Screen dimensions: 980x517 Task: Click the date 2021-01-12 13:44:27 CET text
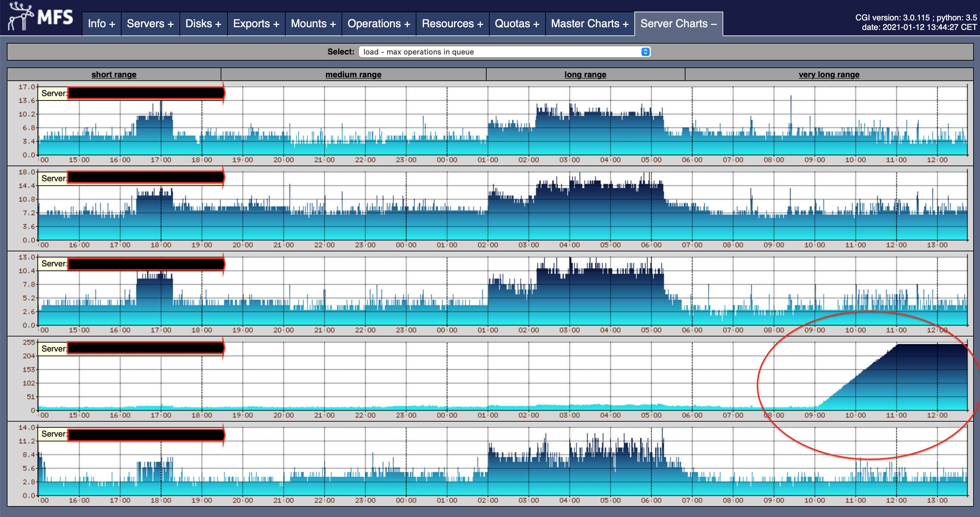[919, 27]
